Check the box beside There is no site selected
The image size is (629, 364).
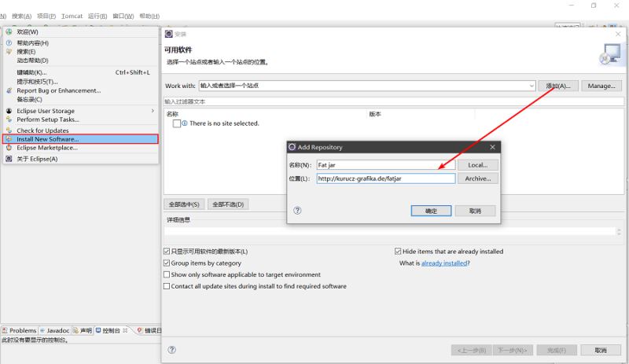[x=177, y=123]
